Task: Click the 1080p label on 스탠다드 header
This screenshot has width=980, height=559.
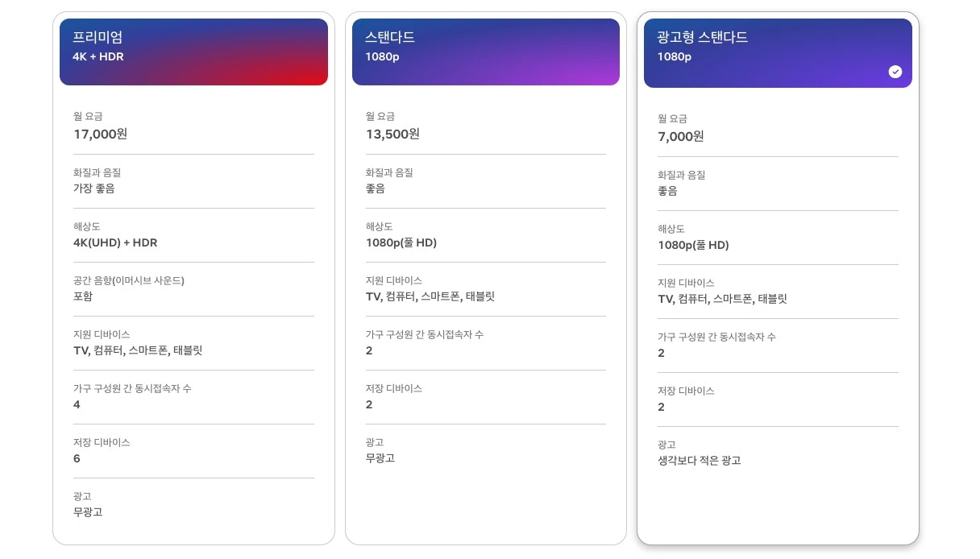Action: tap(380, 57)
